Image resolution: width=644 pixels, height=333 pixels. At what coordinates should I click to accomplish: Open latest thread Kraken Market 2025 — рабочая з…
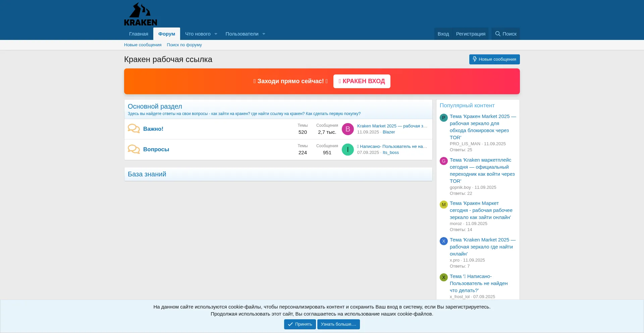pos(392,126)
